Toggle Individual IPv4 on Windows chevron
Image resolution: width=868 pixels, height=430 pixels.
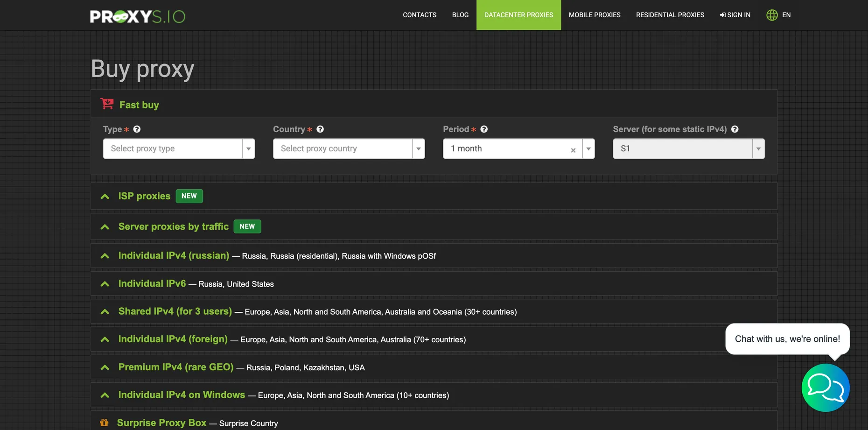(105, 395)
